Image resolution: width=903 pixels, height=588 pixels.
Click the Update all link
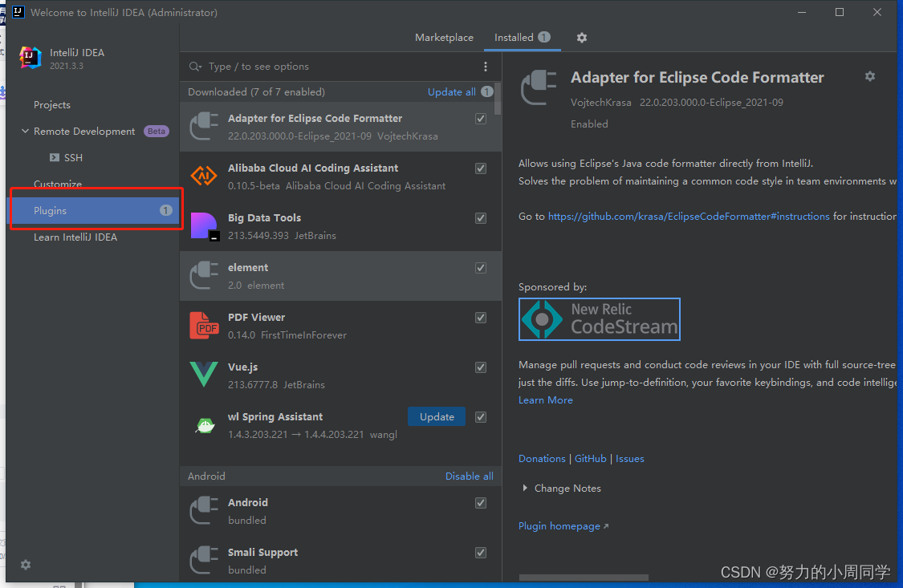451,92
